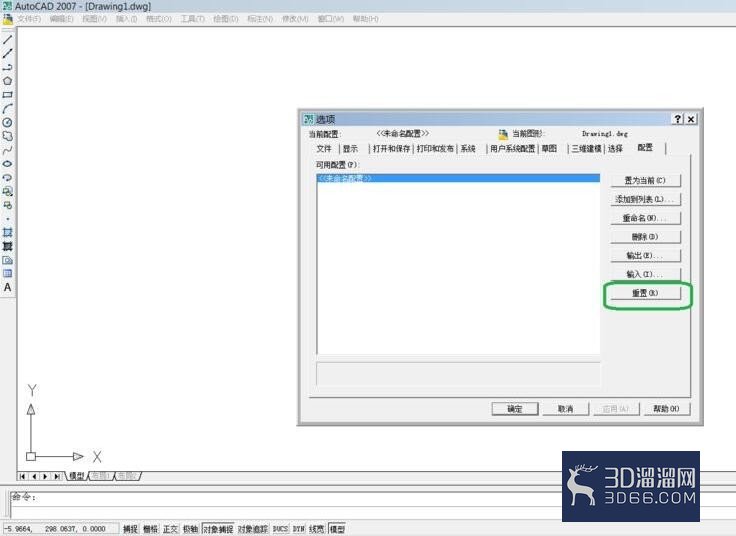Viewport: 736px width, 536px height.
Task: Switch to the 用户系统配置 tab
Action: coord(513,149)
